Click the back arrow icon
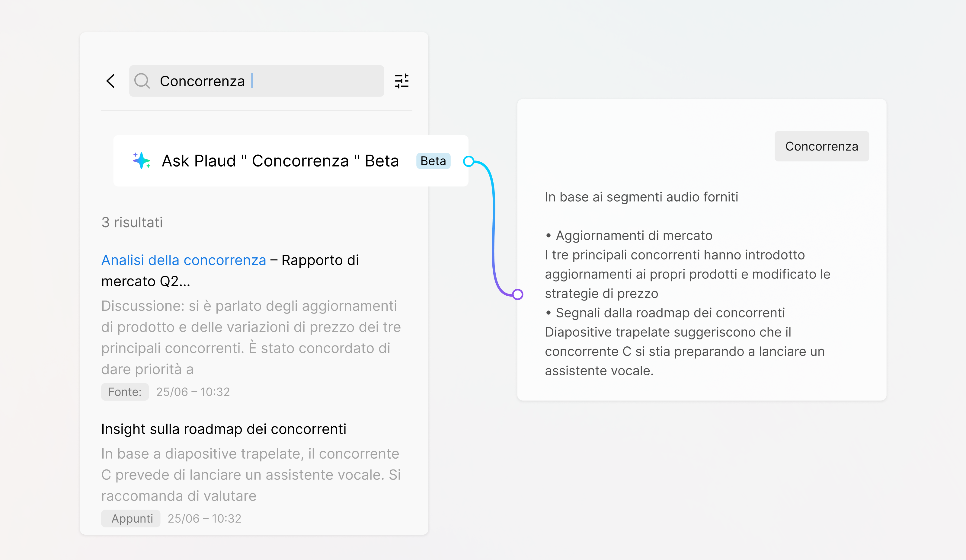966x560 pixels. pos(111,81)
